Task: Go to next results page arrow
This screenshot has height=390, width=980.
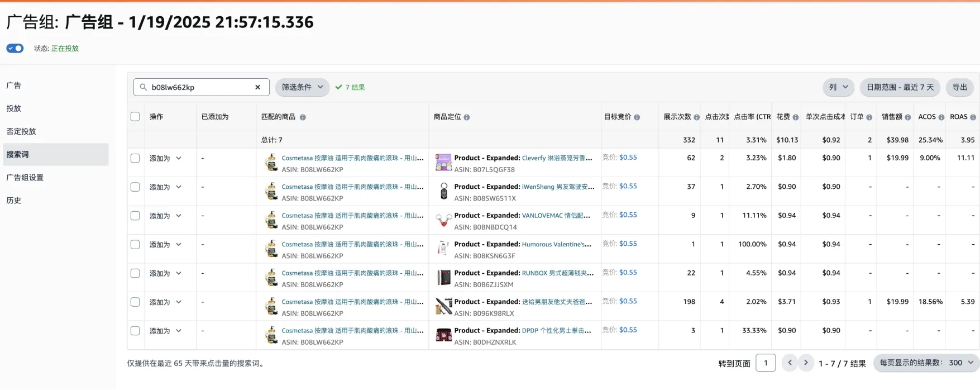Action: point(805,363)
